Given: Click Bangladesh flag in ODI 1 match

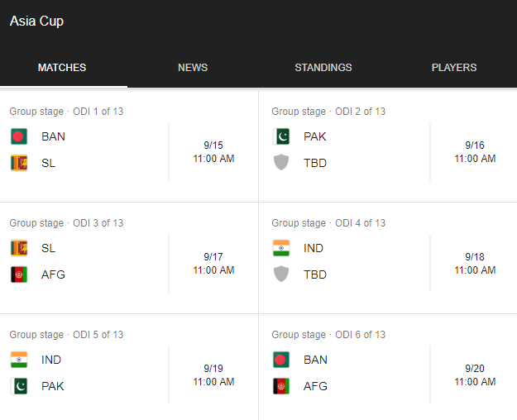Looking at the screenshot, I should [x=19, y=137].
